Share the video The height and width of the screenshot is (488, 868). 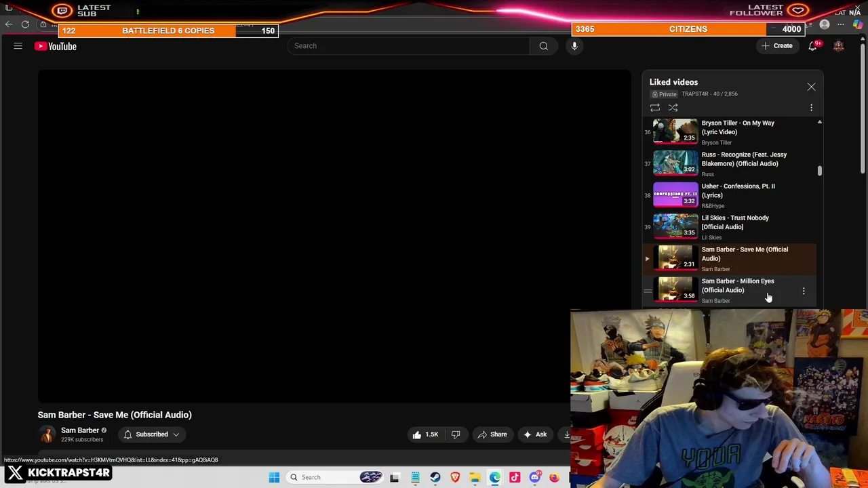[492, 434]
